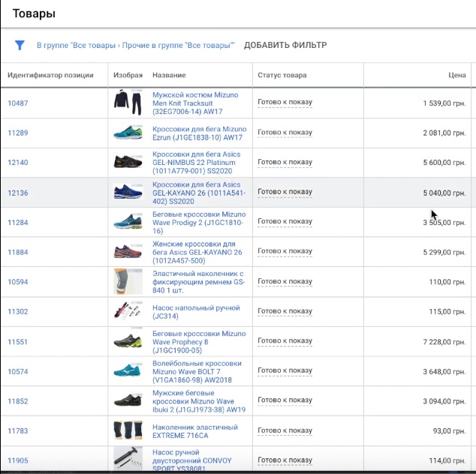Viewport: 476px width, 474px height.
Task: Click price 1 539,00 грн.
Action: click(444, 103)
